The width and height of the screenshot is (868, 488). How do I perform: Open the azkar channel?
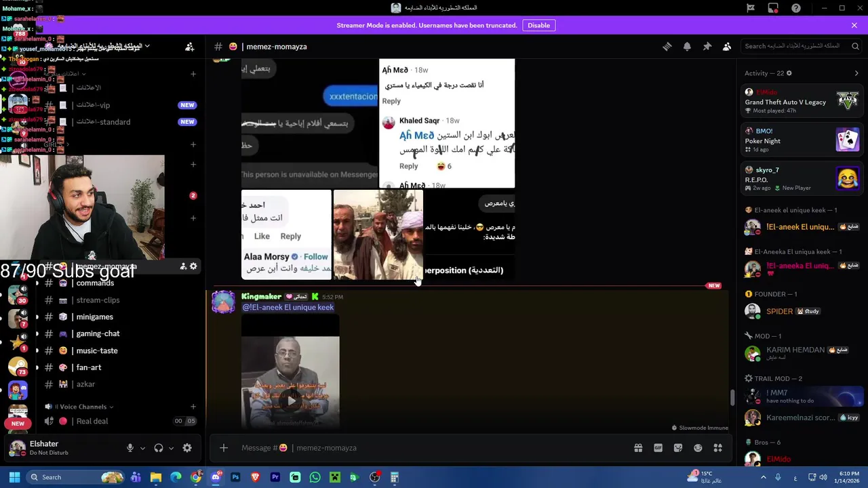(85, 384)
